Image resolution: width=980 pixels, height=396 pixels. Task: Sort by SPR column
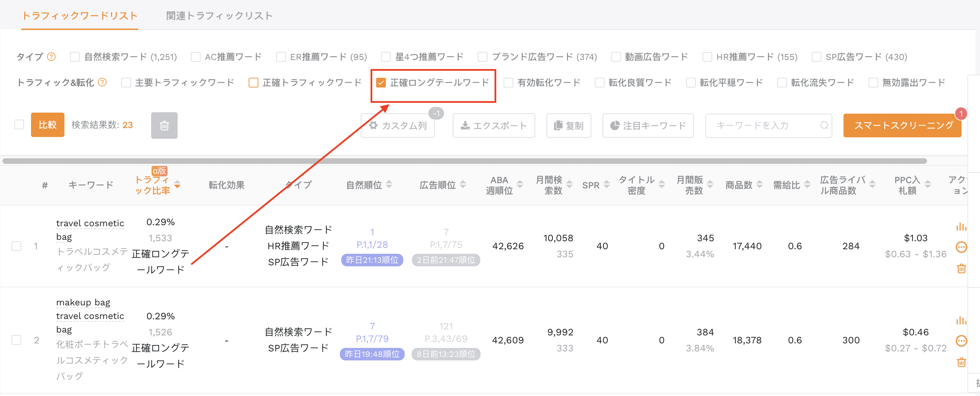606,185
